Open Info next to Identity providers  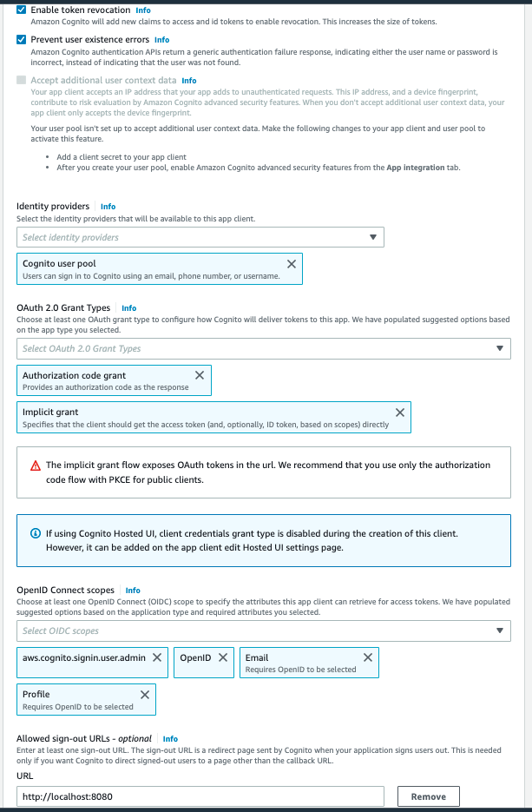[x=108, y=206]
